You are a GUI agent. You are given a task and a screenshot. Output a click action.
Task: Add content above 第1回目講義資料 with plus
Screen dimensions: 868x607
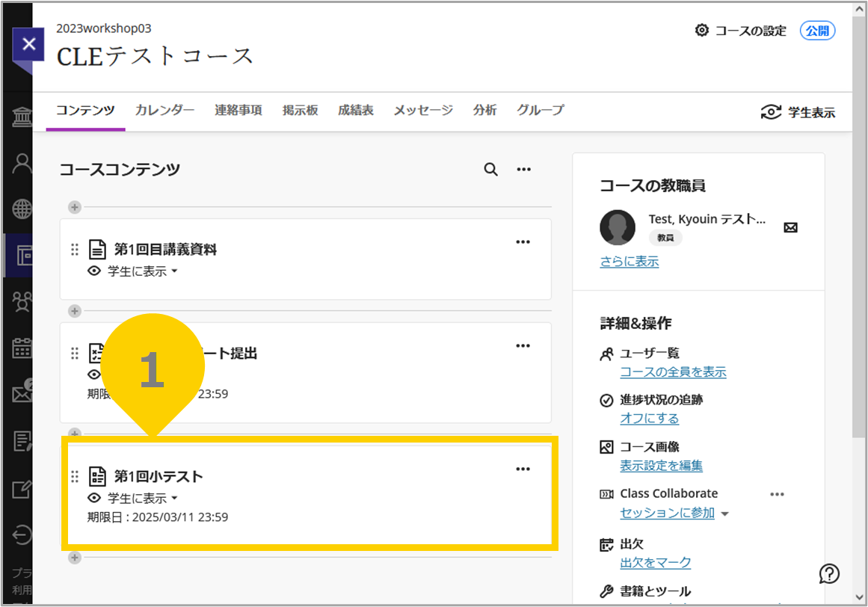[75, 207]
